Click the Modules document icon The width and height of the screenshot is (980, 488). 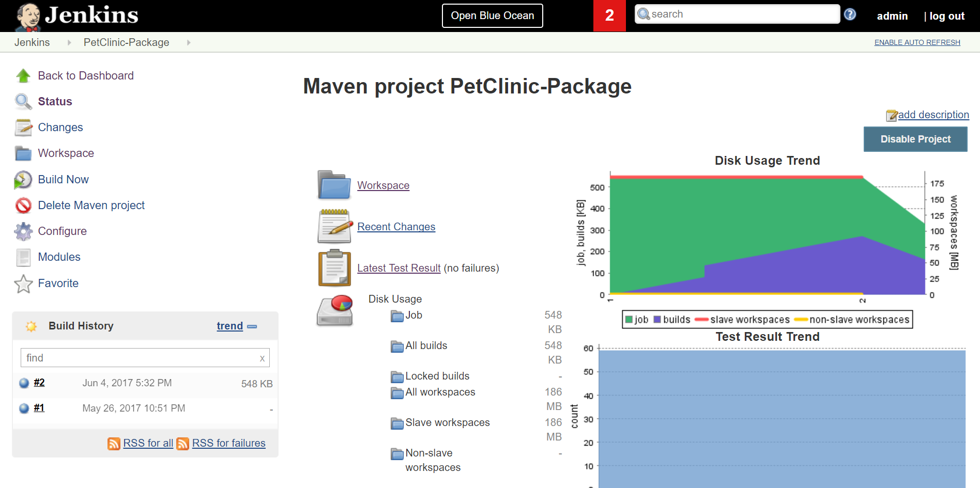pos(23,257)
